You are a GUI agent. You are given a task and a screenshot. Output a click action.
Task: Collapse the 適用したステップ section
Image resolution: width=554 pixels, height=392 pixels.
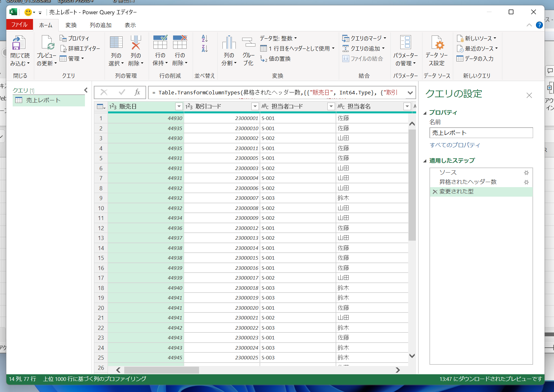pyautogui.click(x=425, y=161)
